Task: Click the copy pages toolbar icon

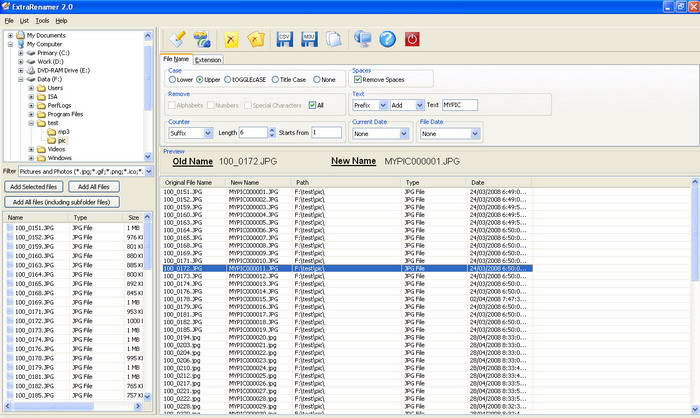Action: [x=333, y=39]
